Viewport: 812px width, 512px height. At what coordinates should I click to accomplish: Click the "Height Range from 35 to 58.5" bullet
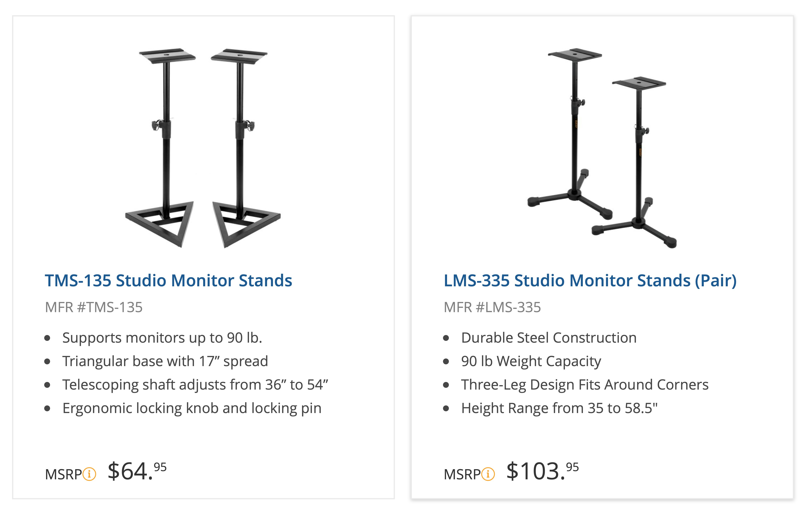pyautogui.click(x=559, y=408)
